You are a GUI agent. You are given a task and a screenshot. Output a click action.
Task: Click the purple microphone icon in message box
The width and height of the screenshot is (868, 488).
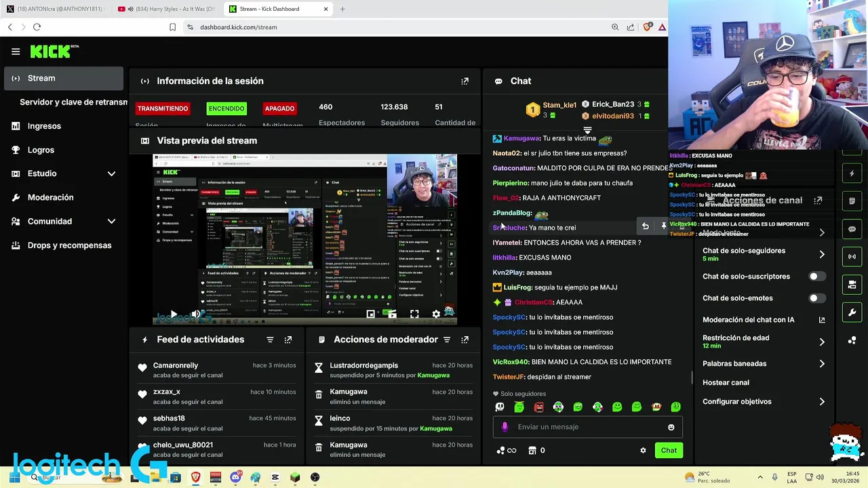(505, 427)
